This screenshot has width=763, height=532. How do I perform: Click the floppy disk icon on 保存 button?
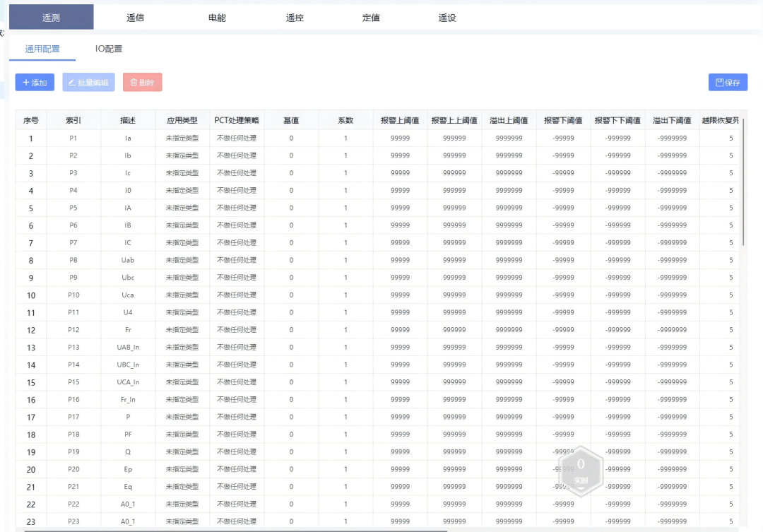[x=718, y=82]
